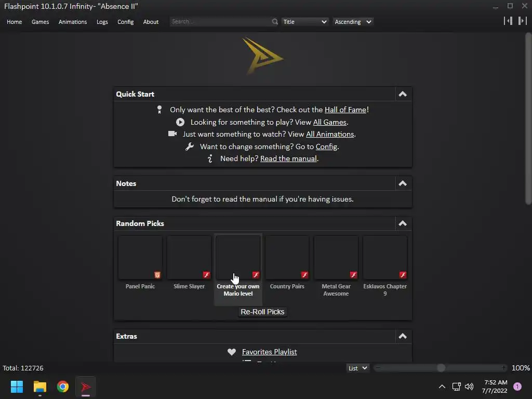Open the Home menu
532x399 pixels.
pos(14,22)
